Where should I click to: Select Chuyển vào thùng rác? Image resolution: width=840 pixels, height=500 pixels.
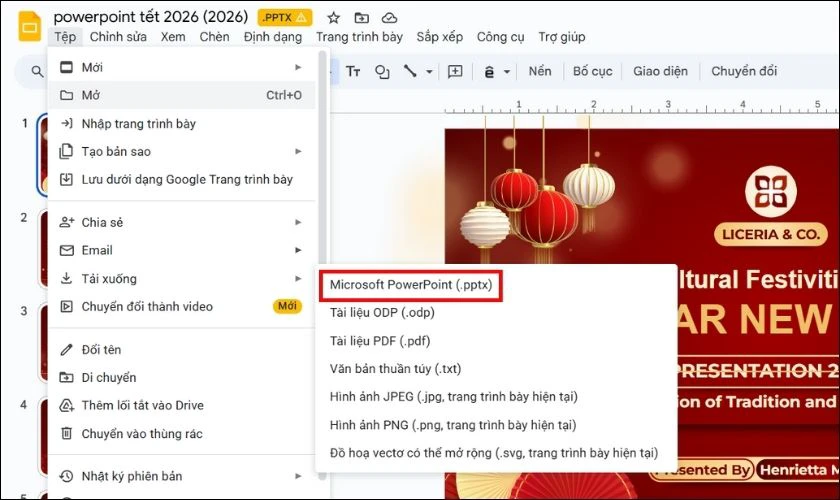[x=182, y=434]
